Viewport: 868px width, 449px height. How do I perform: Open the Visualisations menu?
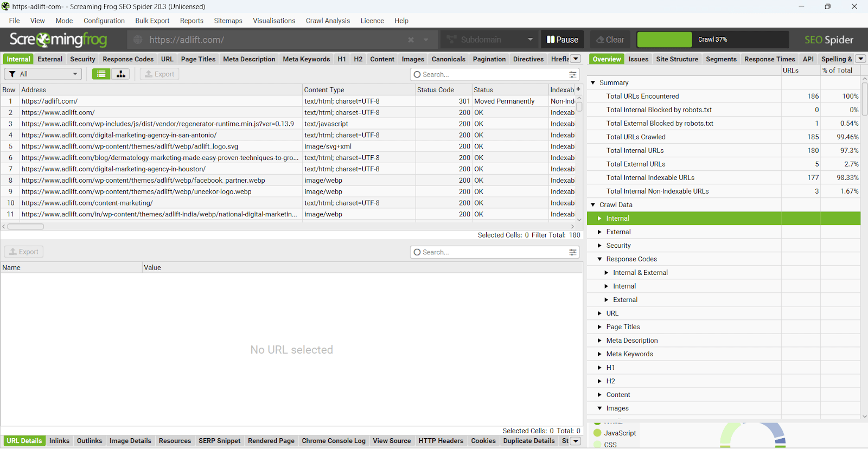pos(274,21)
